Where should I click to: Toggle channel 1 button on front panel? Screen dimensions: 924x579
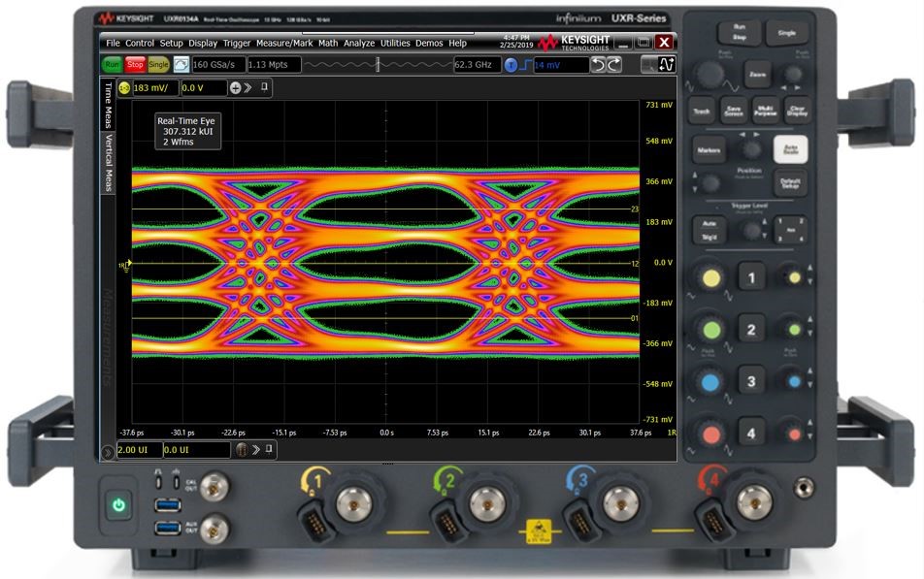[749, 279]
